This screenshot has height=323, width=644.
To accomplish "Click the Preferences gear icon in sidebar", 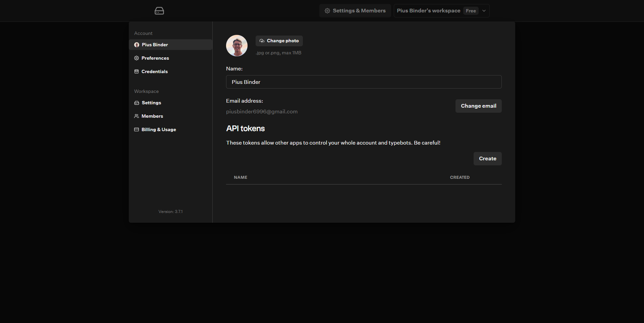I will 137,58.
